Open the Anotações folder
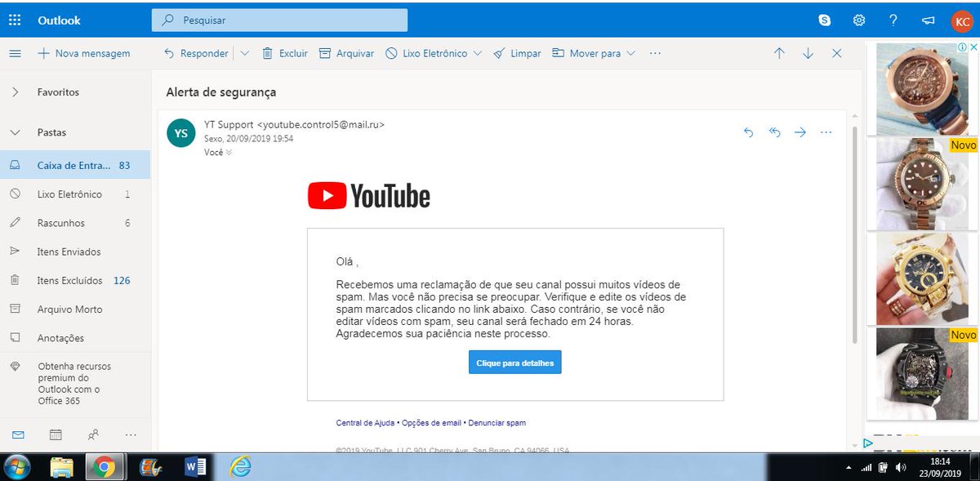This screenshot has height=481, width=980. (75, 338)
